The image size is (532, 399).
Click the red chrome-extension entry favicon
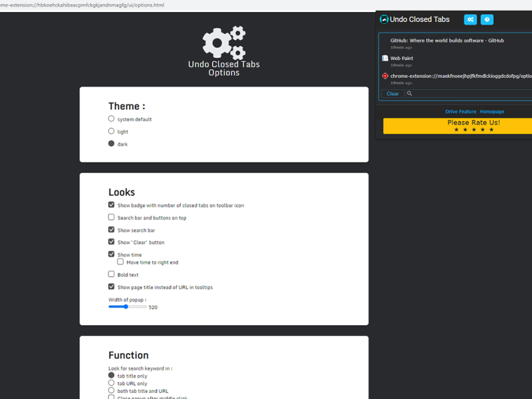point(385,76)
